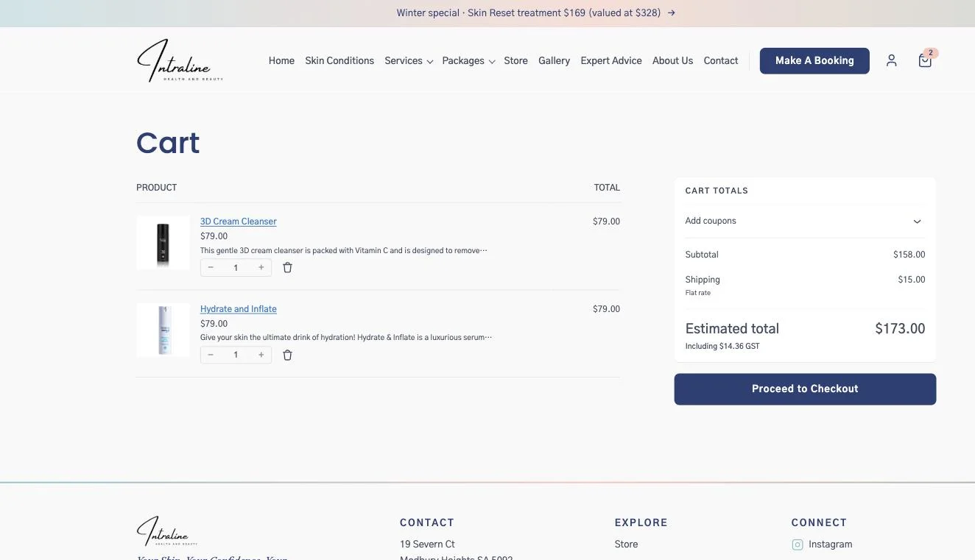Go to Home in navigation
The width and height of the screenshot is (975, 560).
click(x=281, y=60)
